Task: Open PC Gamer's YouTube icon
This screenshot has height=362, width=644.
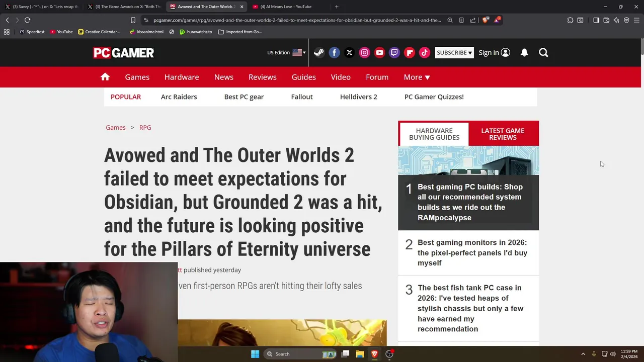Action: (379, 52)
